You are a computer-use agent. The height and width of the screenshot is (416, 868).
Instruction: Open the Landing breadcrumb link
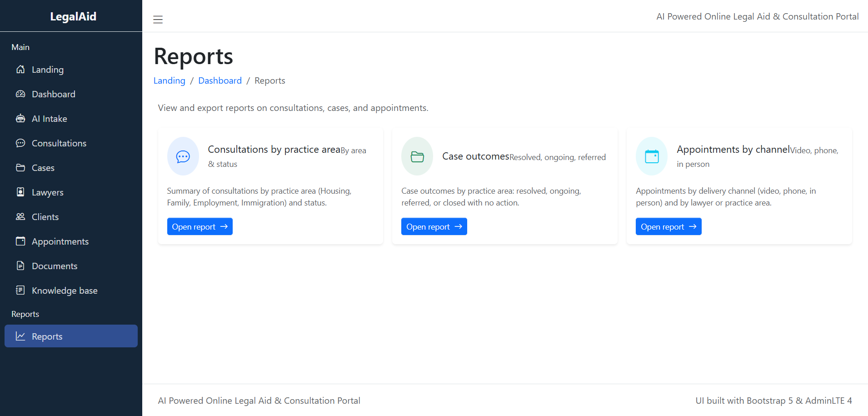point(169,80)
